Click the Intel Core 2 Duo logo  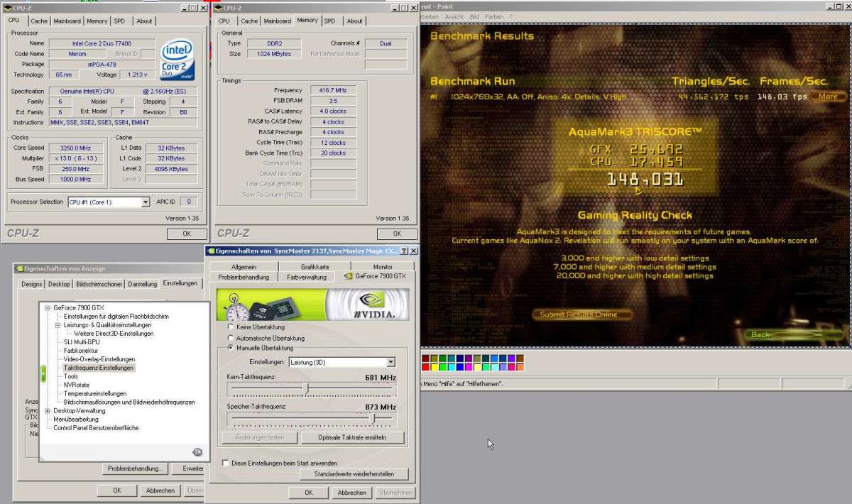[x=177, y=60]
